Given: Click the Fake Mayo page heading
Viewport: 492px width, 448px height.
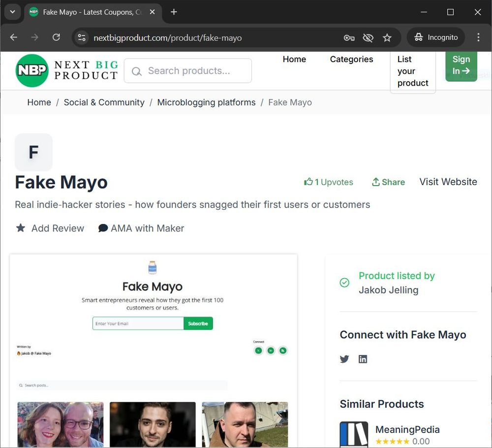Looking at the screenshot, I should [x=61, y=183].
